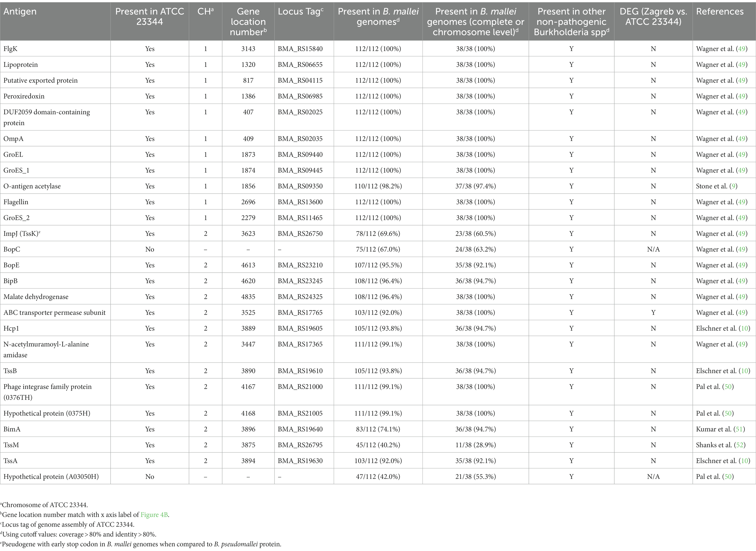Click the Chromosome of ATCC 23344 footnote
Screen dimensions: 756x551
pyautogui.click(x=44, y=505)
